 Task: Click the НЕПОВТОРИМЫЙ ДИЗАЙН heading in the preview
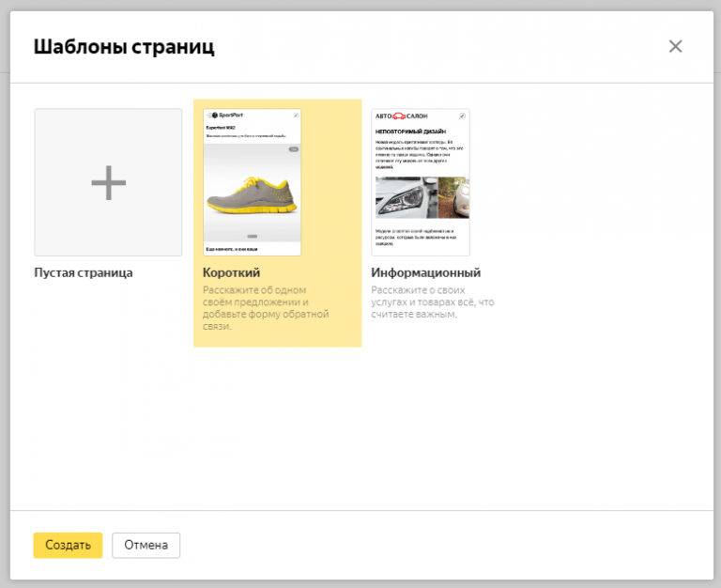click(x=409, y=132)
